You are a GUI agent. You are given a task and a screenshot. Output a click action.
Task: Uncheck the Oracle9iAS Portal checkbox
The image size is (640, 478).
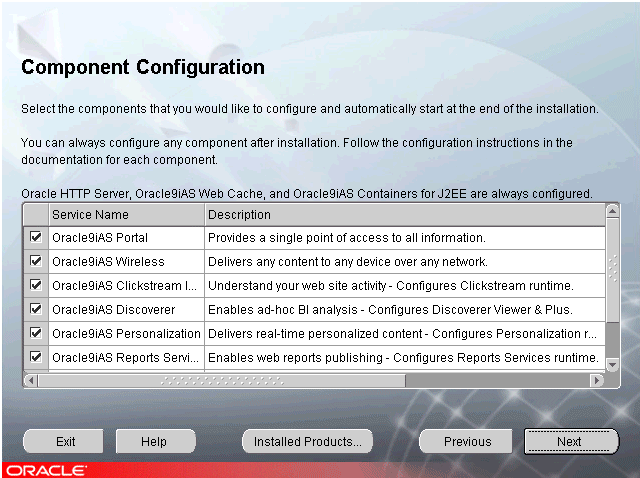pos(36,237)
